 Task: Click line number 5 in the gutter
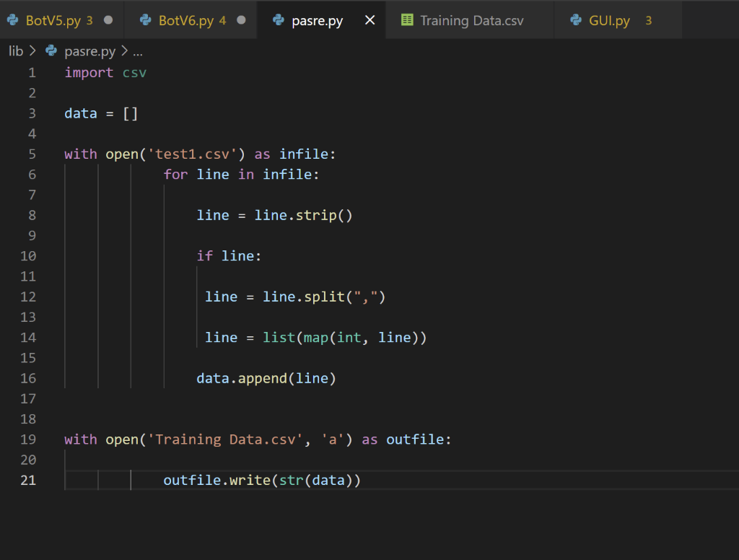32,154
